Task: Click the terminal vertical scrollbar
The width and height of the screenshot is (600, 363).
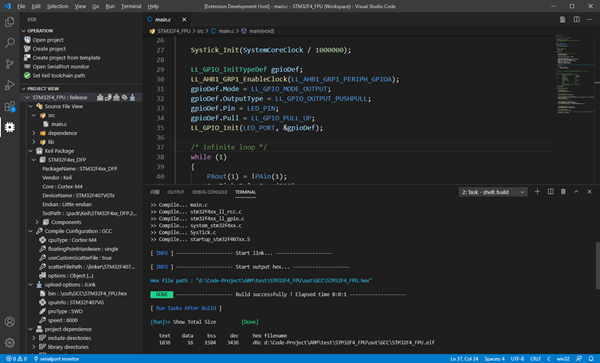Action: point(597,266)
